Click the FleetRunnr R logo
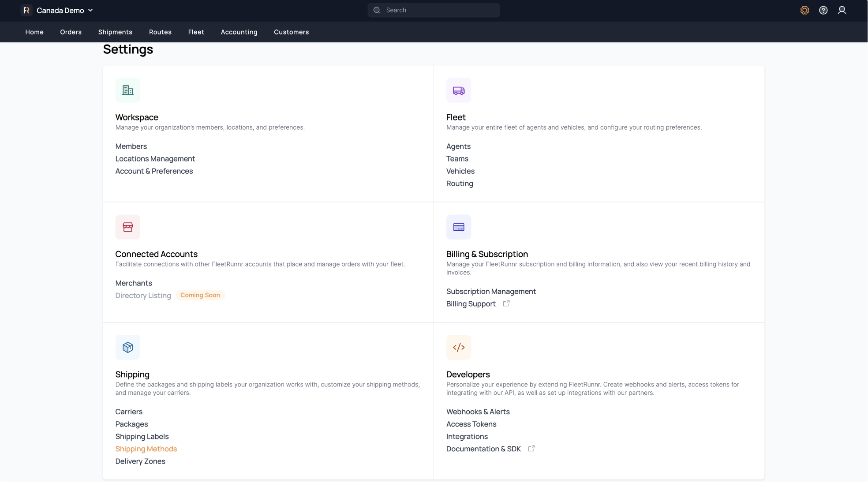 tap(26, 10)
